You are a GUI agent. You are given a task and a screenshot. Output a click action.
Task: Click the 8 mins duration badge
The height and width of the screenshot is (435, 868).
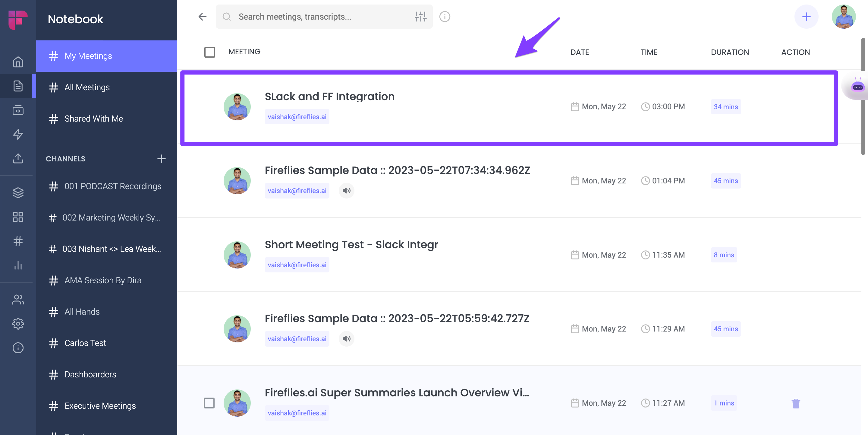pos(724,255)
